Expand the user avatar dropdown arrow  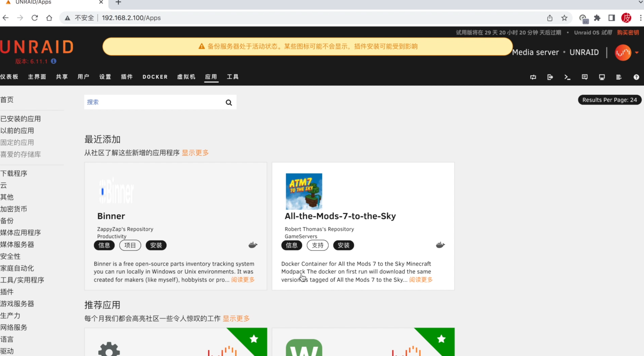tap(637, 53)
